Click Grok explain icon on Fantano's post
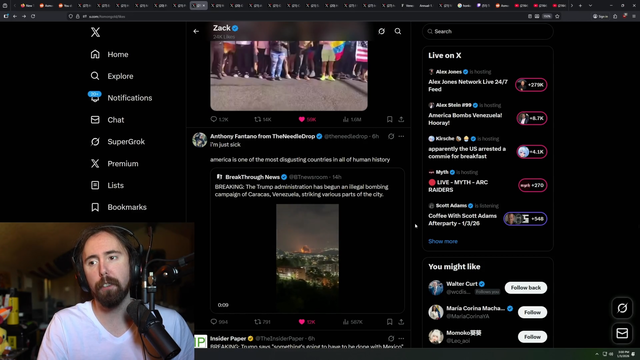The width and height of the screenshot is (640, 360). click(391, 136)
